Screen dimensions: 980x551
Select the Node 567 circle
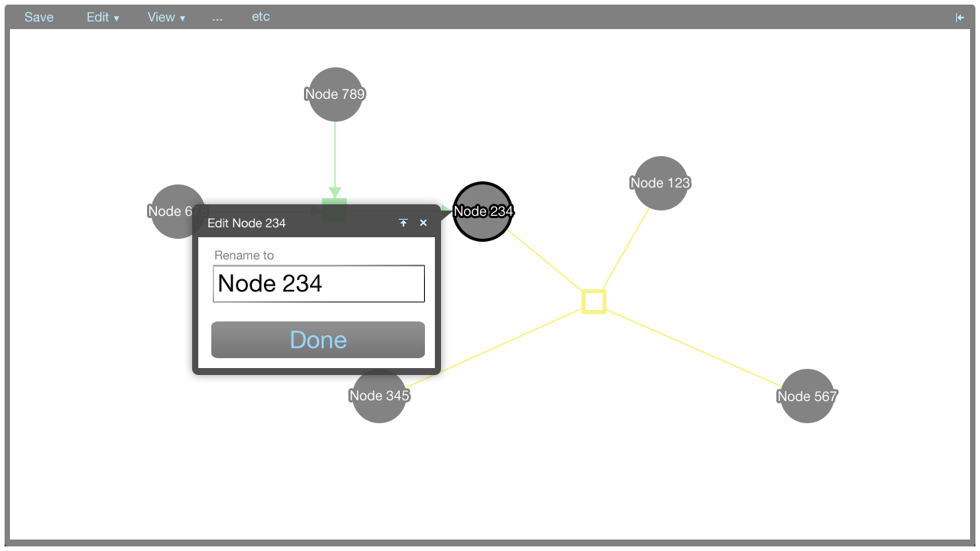click(807, 396)
